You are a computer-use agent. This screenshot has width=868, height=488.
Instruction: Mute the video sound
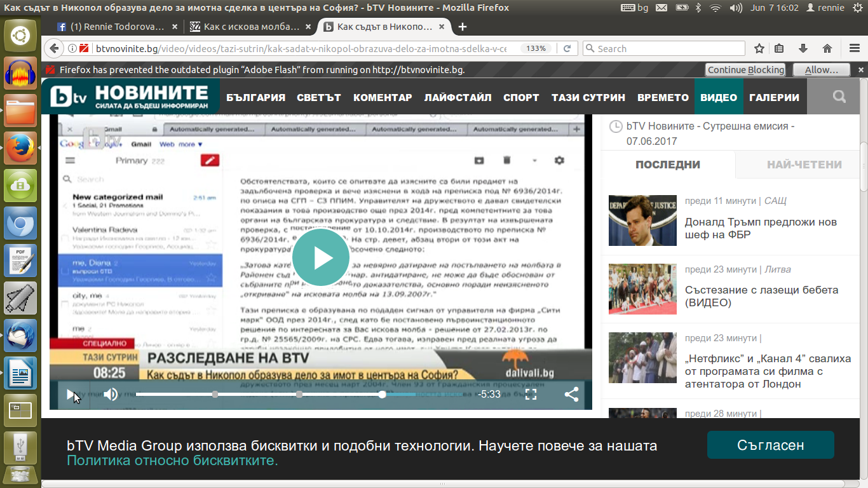[x=111, y=395]
